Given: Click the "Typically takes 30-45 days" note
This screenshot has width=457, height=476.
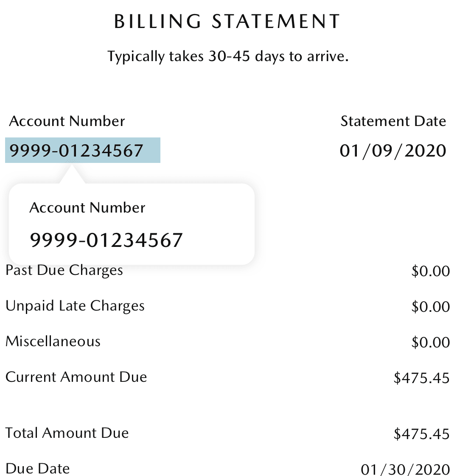Looking at the screenshot, I should [228, 56].
